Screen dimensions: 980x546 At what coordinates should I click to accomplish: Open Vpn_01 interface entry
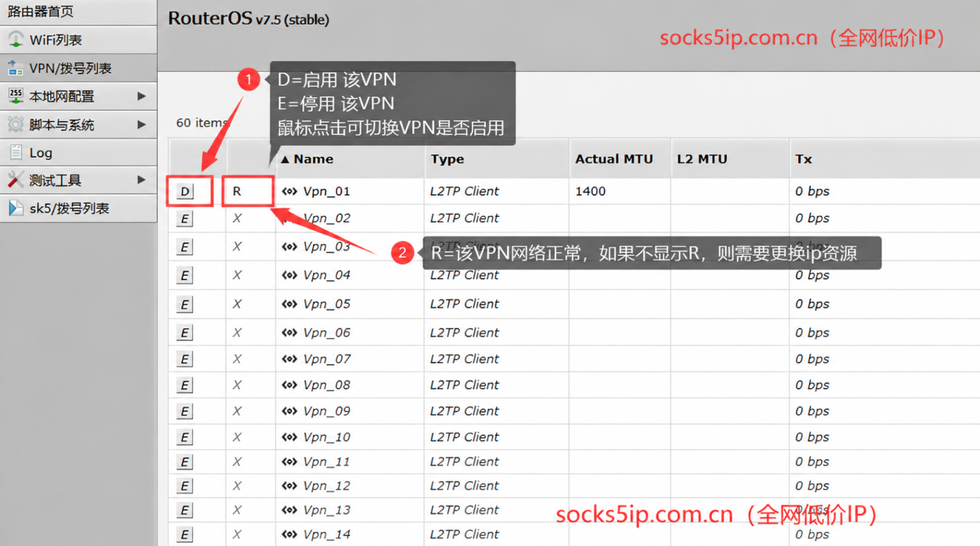[326, 191]
